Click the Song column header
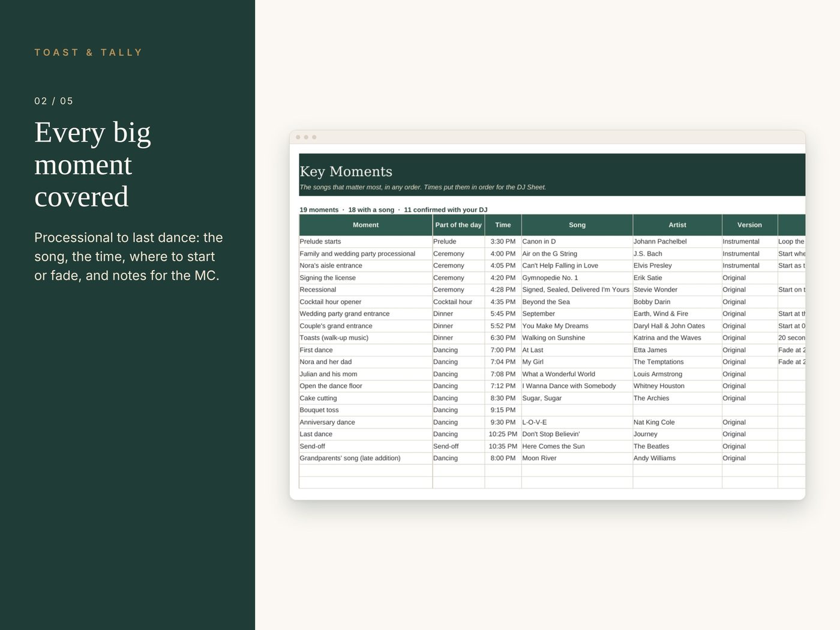The image size is (840, 630). pos(577,225)
